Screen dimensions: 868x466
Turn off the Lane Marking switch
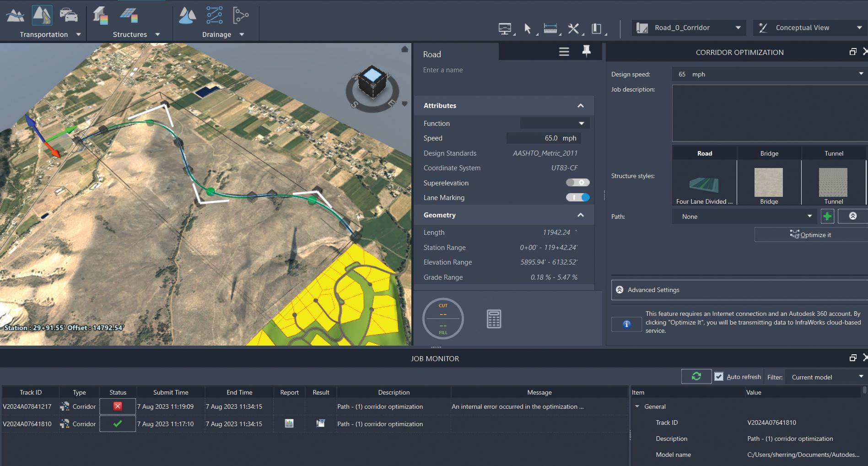pyautogui.click(x=577, y=197)
